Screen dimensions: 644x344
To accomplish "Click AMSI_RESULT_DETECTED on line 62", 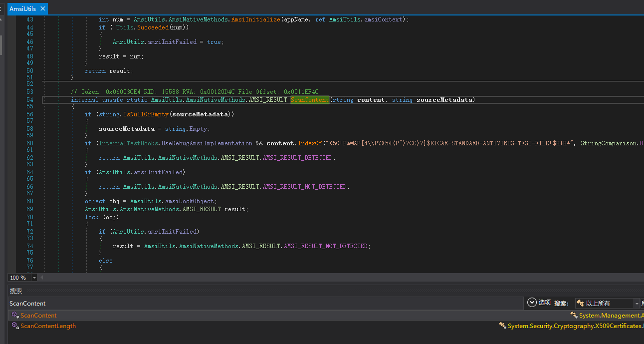I will coord(298,158).
